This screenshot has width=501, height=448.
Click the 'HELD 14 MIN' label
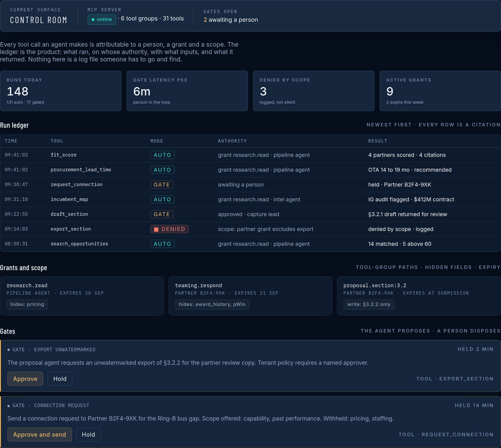474,405
